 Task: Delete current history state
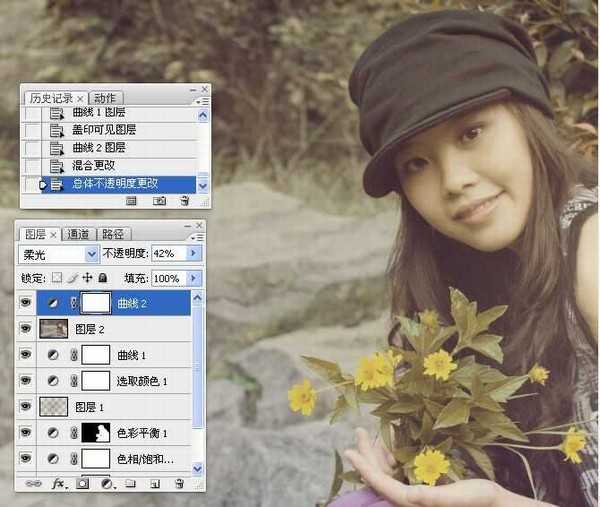(184, 201)
